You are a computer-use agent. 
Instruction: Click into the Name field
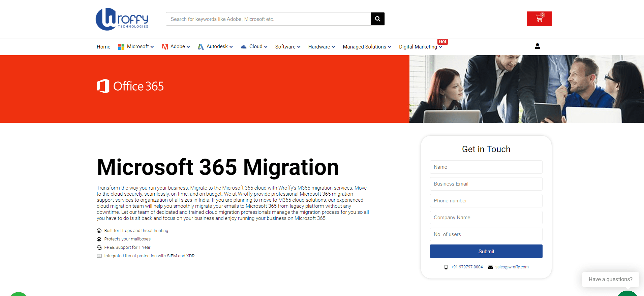coord(486,167)
